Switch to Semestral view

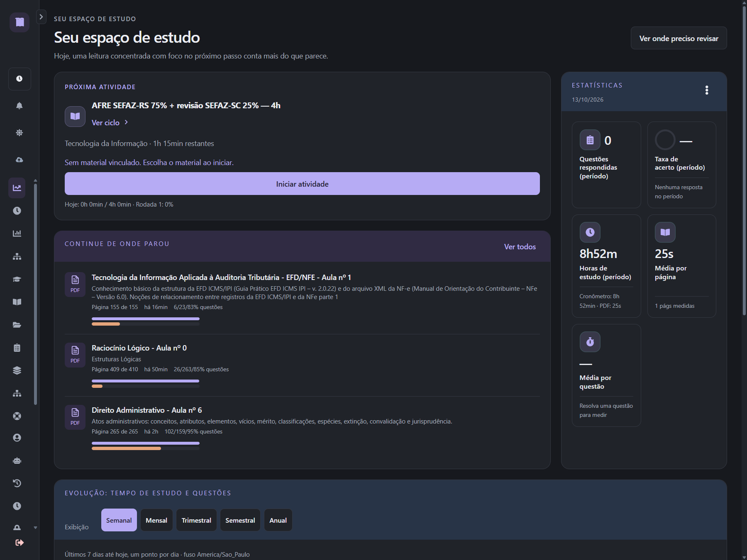point(240,520)
